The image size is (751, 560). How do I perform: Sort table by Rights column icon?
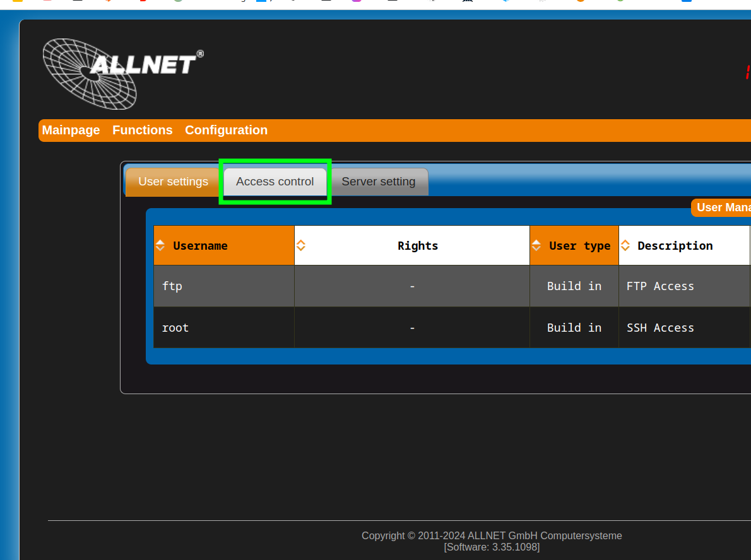click(x=301, y=245)
